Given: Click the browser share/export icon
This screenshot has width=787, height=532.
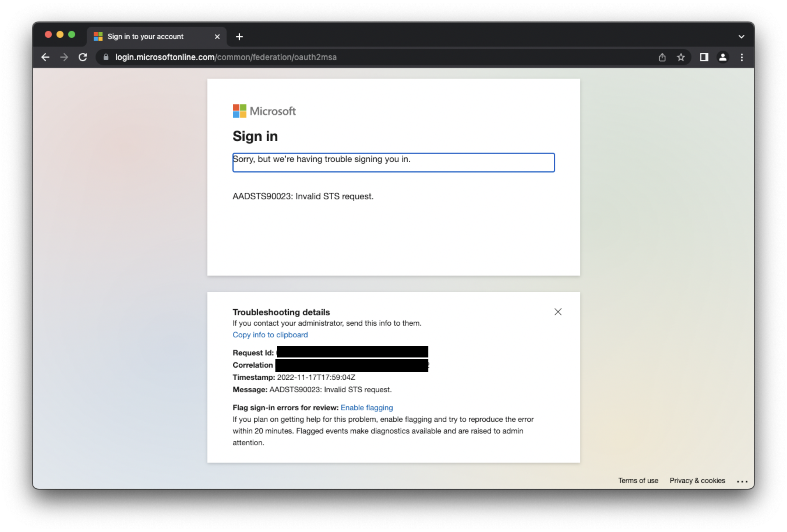Looking at the screenshot, I should [662, 57].
